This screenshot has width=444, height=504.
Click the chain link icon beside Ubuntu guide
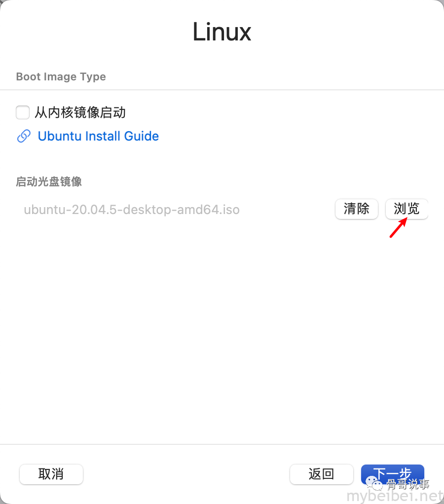[24, 136]
